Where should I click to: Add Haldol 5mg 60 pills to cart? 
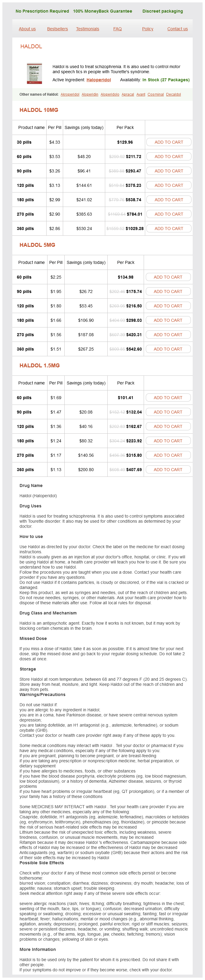[168, 277]
